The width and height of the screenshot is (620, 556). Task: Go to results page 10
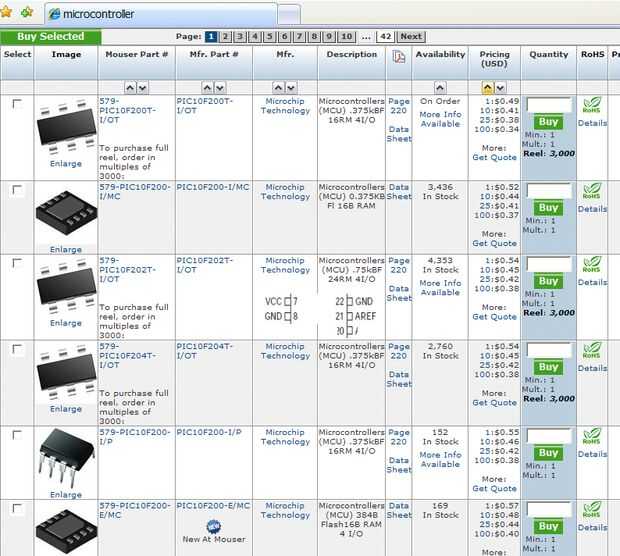(346, 37)
